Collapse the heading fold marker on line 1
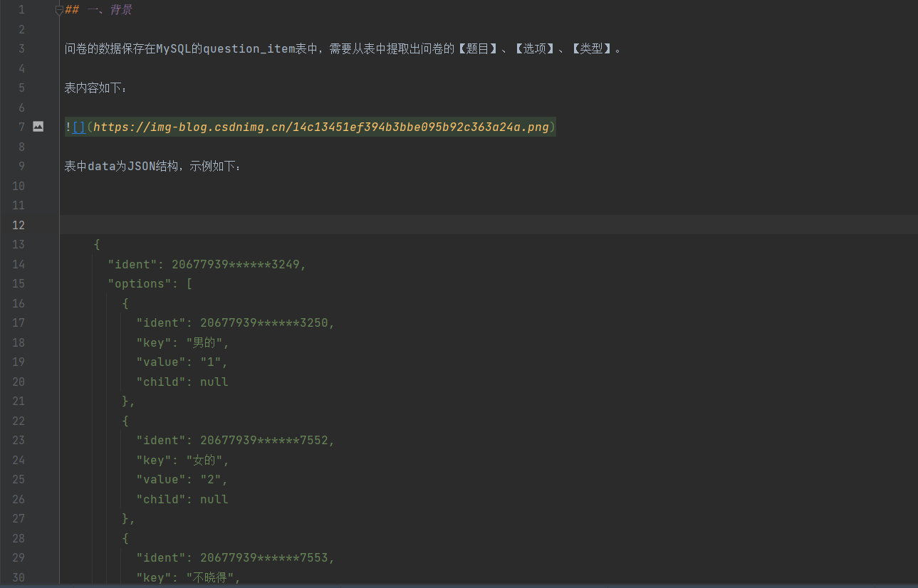 pyautogui.click(x=59, y=10)
